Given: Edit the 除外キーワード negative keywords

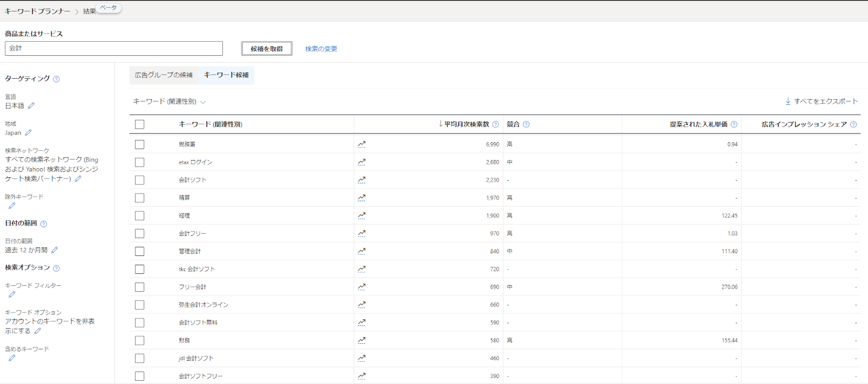Looking at the screenshot, I should pos(12,206).
